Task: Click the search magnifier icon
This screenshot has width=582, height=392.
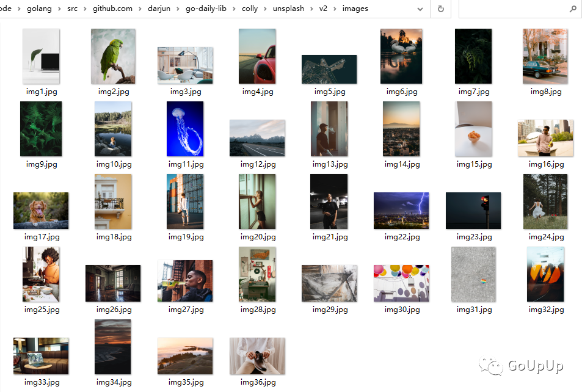Action: click(x=573, y=9)
